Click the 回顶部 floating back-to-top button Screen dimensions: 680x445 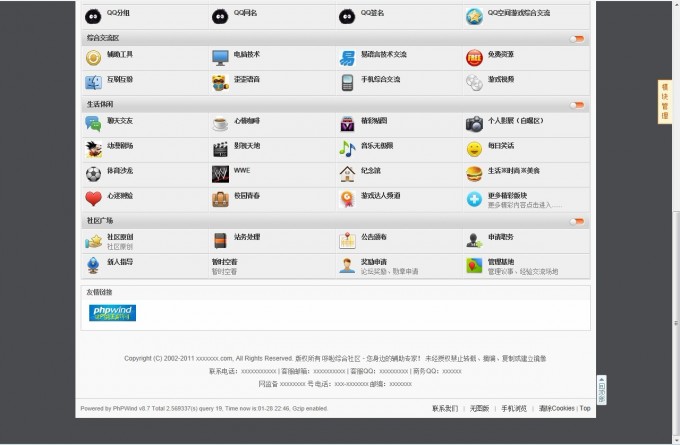click(x=602, y=390)
